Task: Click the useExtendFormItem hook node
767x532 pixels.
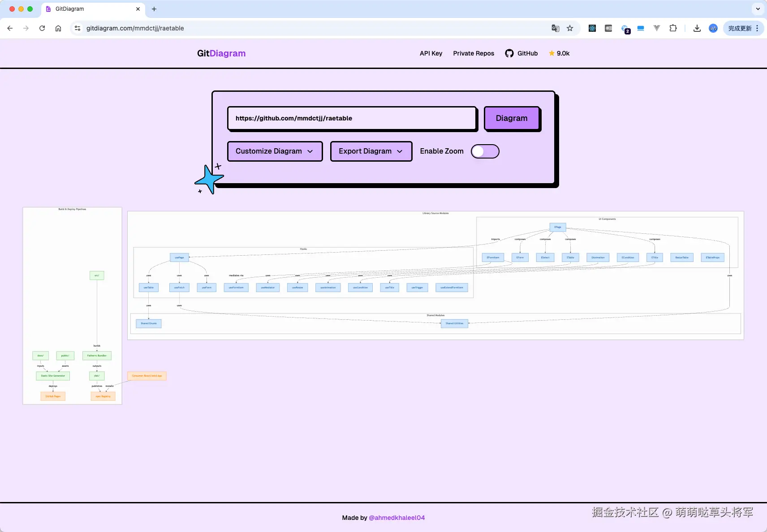Action: (x=452, y=287)
